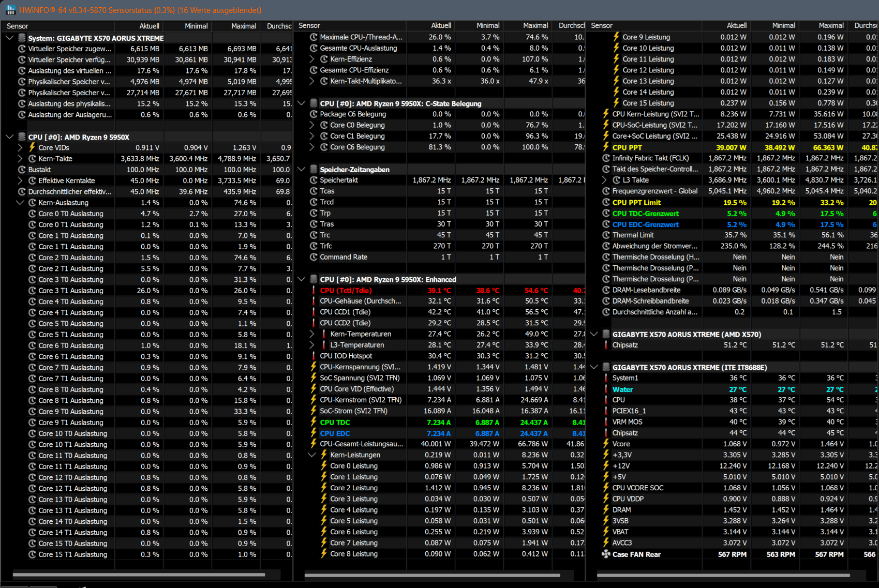Click the thermometer icon next to Water
Image resolution: width=879 pixels, height=588 pixels.
coord(606,389)
